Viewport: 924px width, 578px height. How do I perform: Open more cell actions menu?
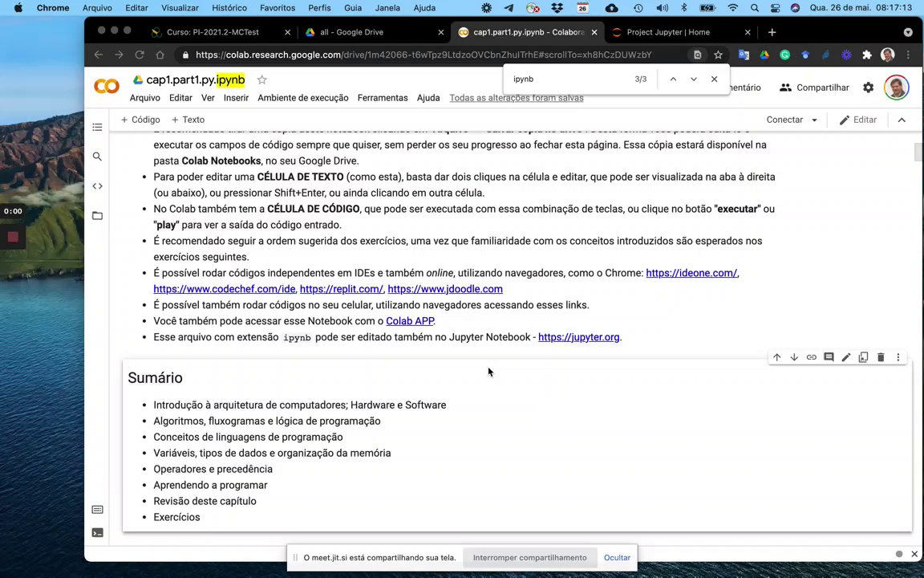coord(898,356)
